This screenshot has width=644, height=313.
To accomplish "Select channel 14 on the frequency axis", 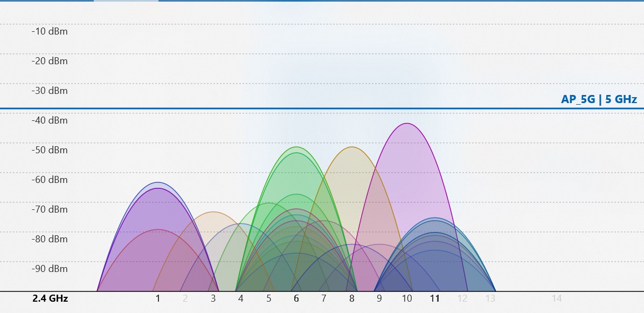I will click(557, 298).
